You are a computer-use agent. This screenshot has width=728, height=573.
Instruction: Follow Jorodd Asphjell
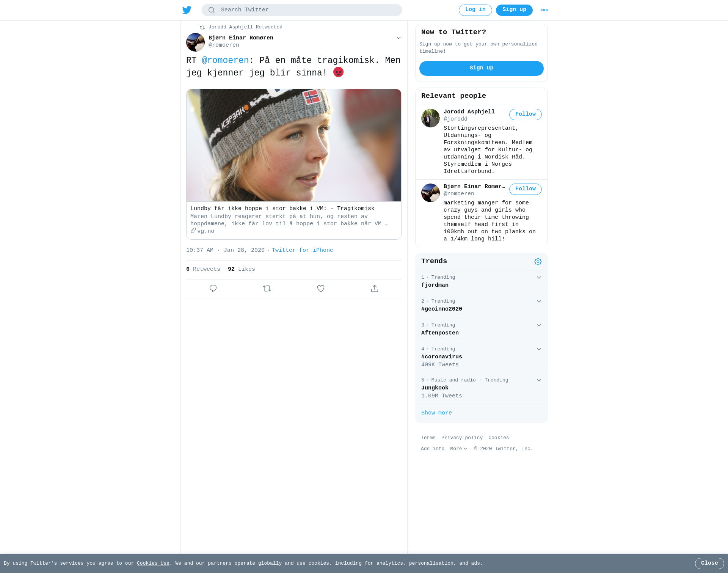pyautogui.click(x=526, y=115)
